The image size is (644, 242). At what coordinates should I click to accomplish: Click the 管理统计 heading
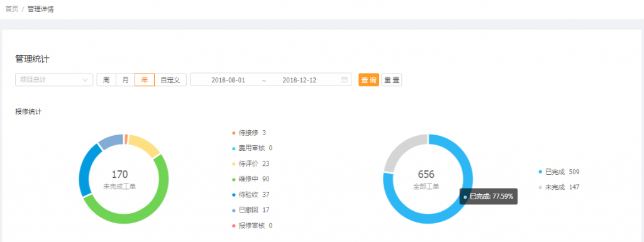point(32,59)
